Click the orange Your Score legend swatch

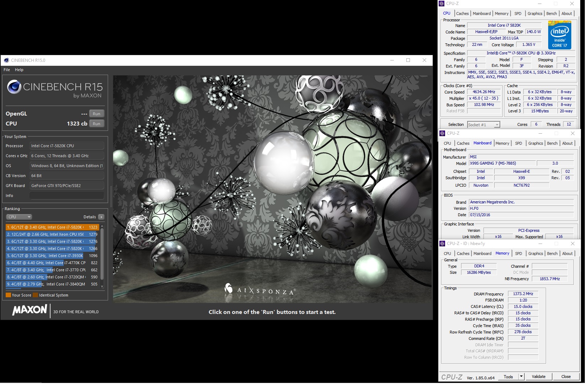coord(8,295)
